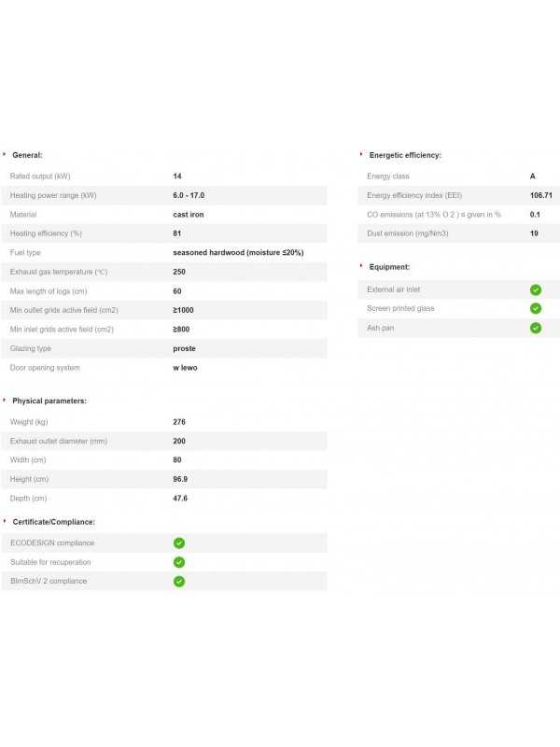Click the Rated output (kW) row label
The image size is (560, 747).
(40, 176)
